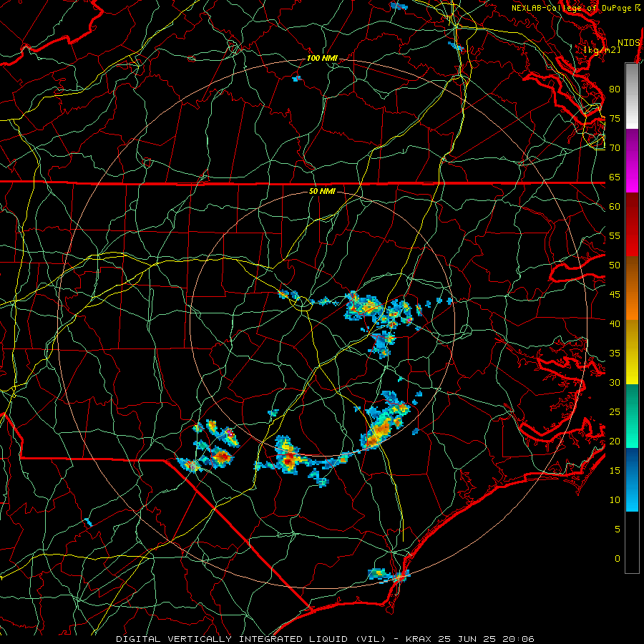The height and width of the screenshot is (644, 644).
Task: Pick the black bottom segment of the color bar
Action: click(x=632, y=542)
